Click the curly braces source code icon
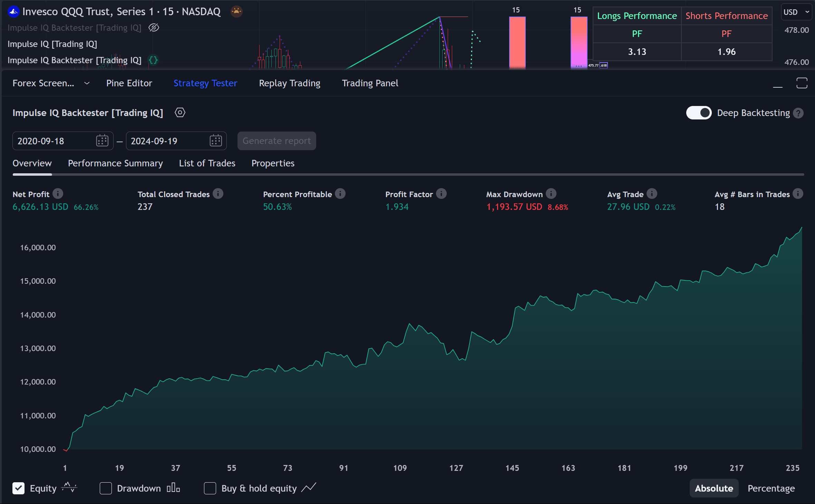Screen dimensions: 815x504 click(x=153, y=60)
